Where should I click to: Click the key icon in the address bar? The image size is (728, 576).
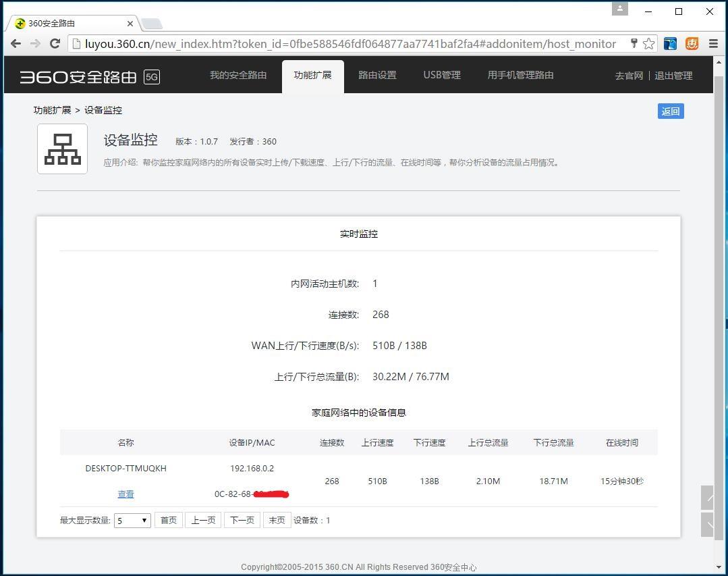(634, 43)
